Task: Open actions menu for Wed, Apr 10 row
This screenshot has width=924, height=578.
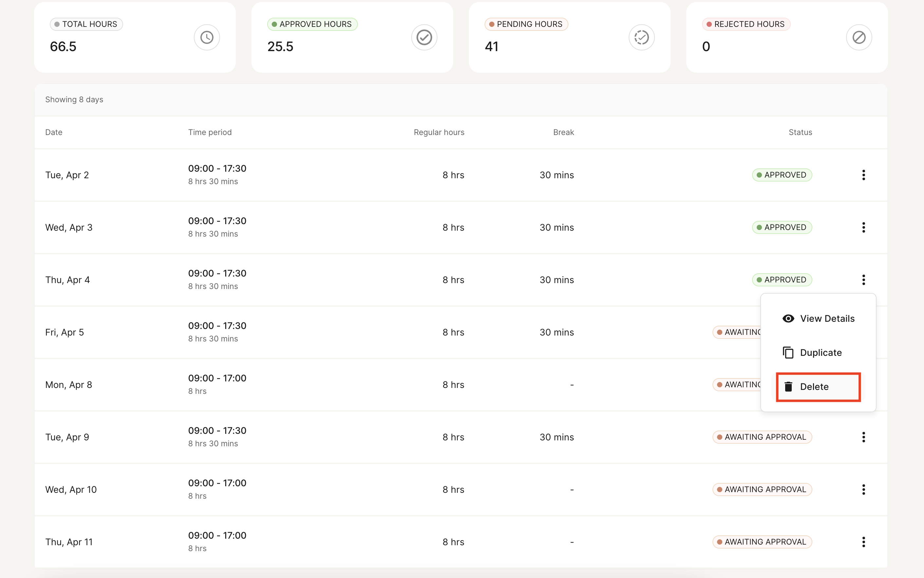Action: coord(863,489)
